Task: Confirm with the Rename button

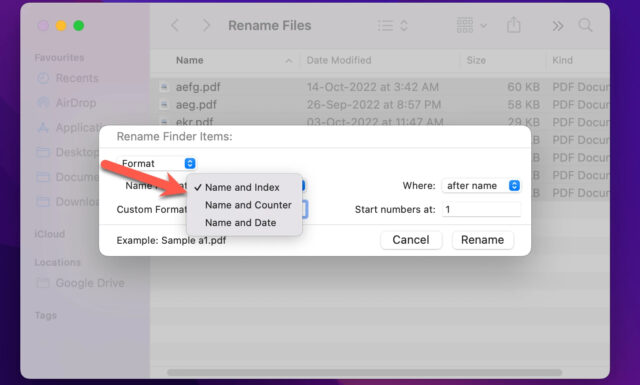Action: 482,240
